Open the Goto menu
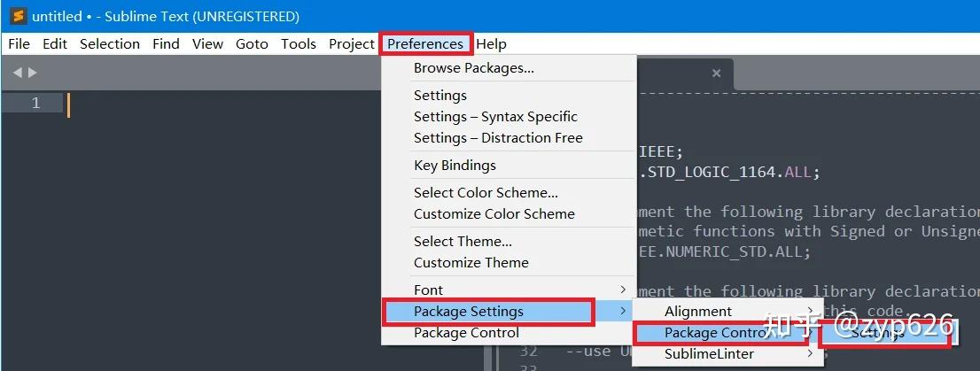Screen dimensions: 980x371 coord(252,43)
